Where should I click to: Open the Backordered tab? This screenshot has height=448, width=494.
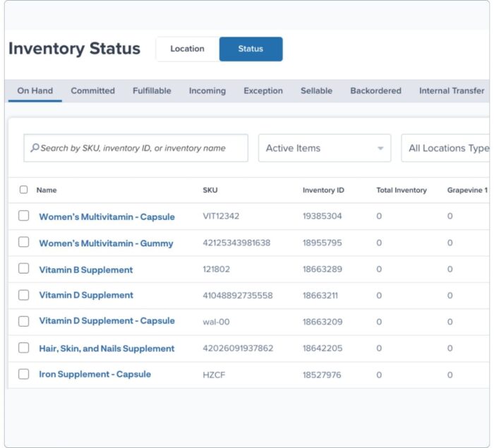(x=375, y=91)
